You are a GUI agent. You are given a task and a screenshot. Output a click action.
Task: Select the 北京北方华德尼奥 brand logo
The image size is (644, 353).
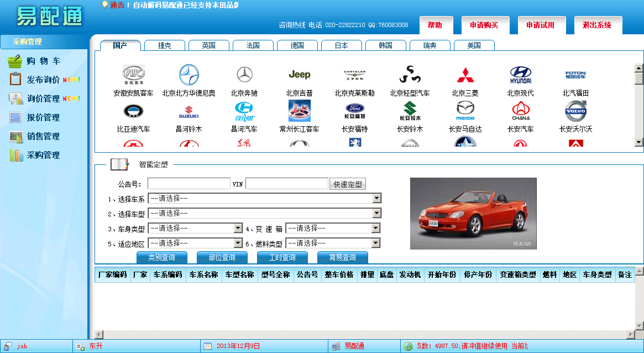[189, 75]
